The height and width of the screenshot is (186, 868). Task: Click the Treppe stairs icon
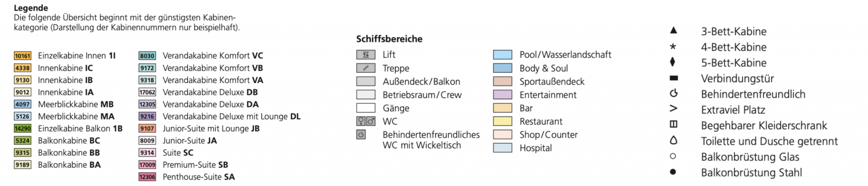[x=366, y=68]
